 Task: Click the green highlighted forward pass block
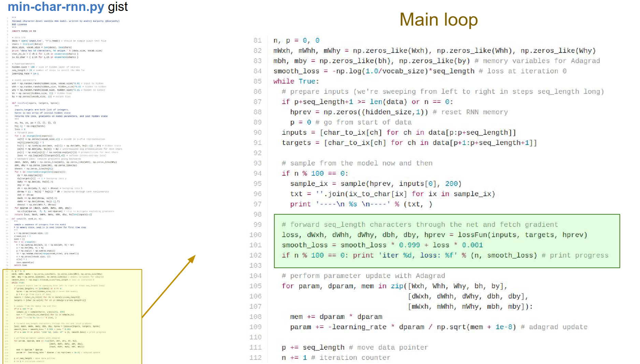pyautogui.click(x=447, y=241)
